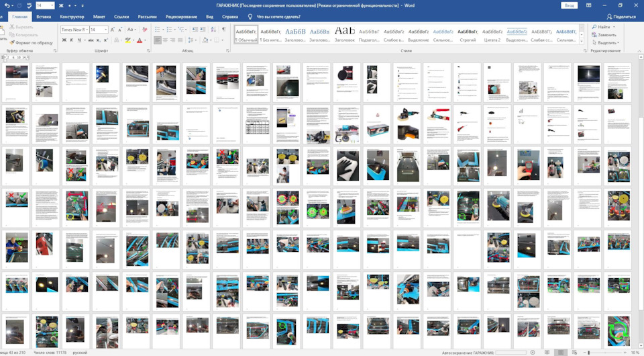Click the Format Painter brush icon
644x356 pixels.
12,42
